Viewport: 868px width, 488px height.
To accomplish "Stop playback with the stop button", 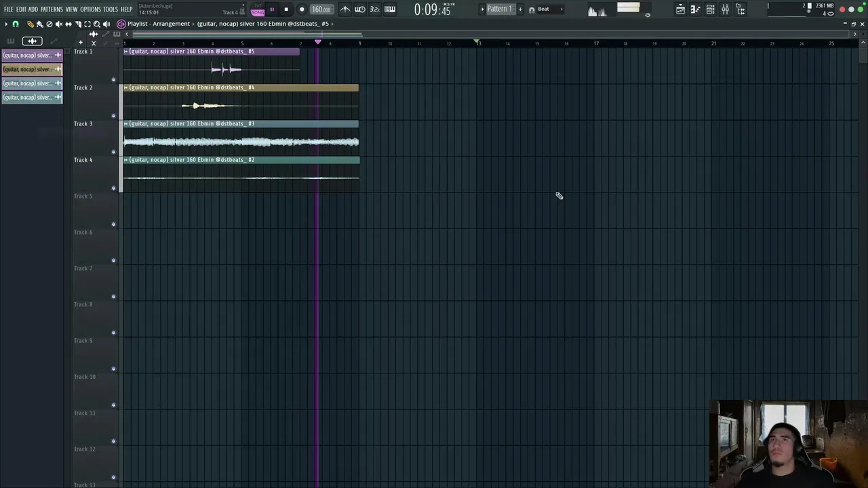I will pos(286,9).
